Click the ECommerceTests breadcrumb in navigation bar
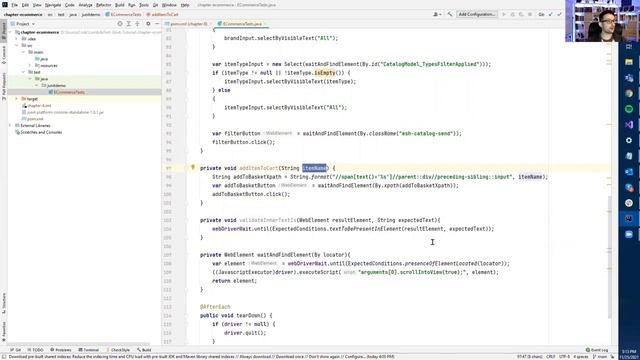 point(123,14)
